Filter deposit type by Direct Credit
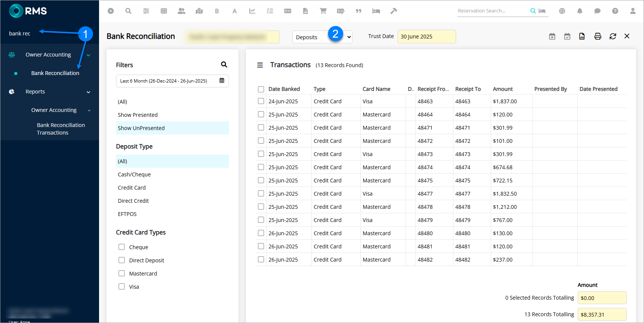The width and height of the screenshot is (644, 323). coord(133,201)
